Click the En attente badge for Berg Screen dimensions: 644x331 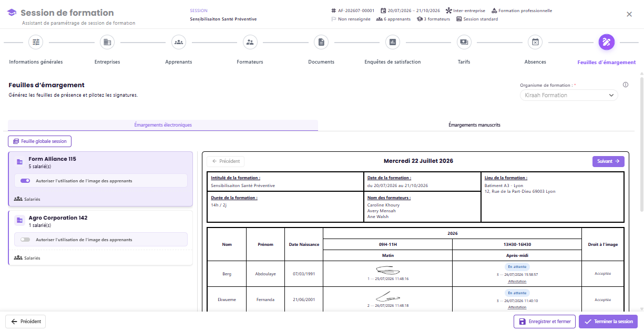click(x=517, y=267)
